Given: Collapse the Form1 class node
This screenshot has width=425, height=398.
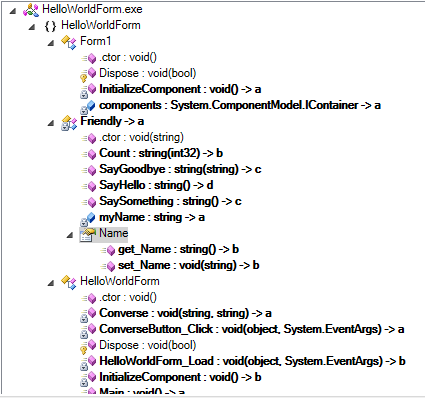Looking at the screenshot, I should (51, 43).
